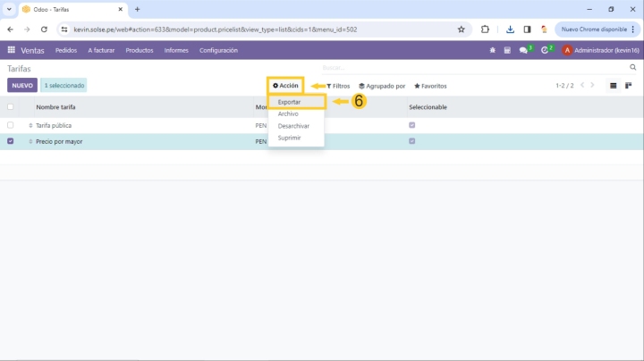This screenshot has height=361, width=644.
Task: Bookmark this page with star icon
Action: (462, 29)
